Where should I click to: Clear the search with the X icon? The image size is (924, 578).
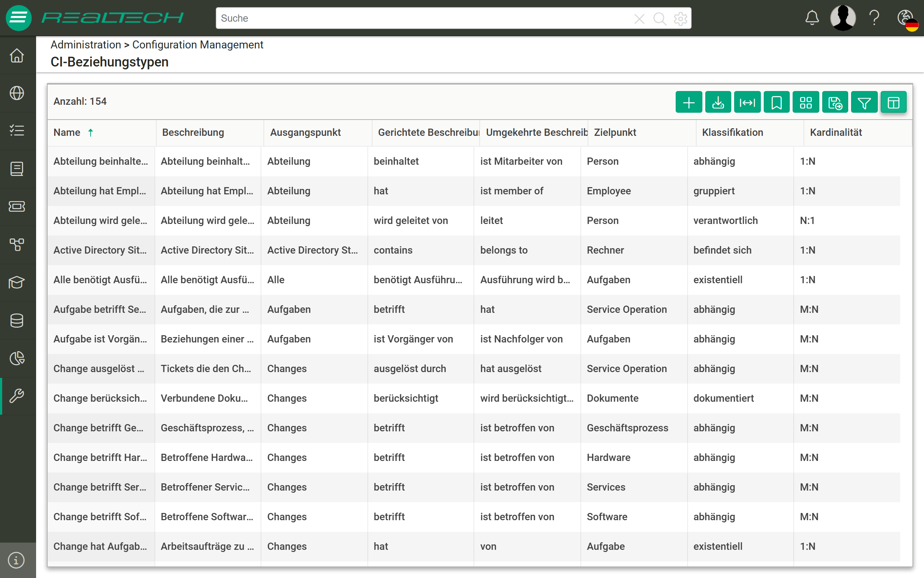pyautogui.click(x=639, y=18)
